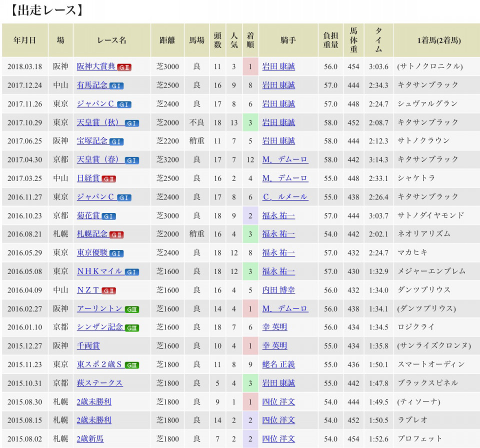The height and width of the screenshot is (448, 480).
Task: Click the horse name サトノダイヤモンド
Action: click(430, 215)
